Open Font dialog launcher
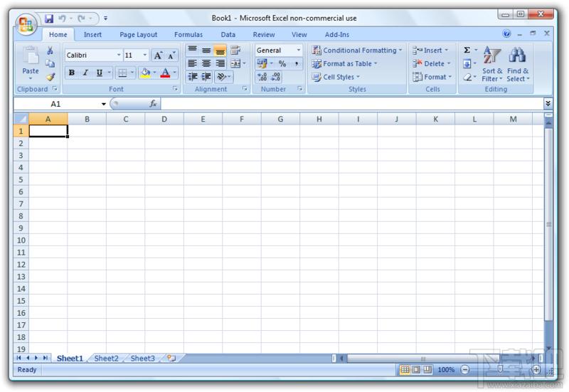 [x=175, y=88]
